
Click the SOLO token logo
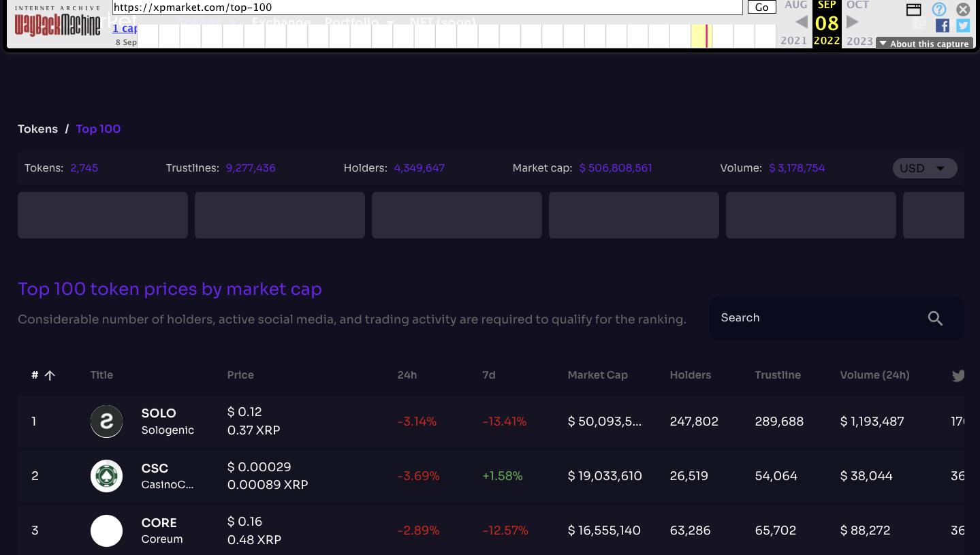pyautogui.click(x=106, y=422)
